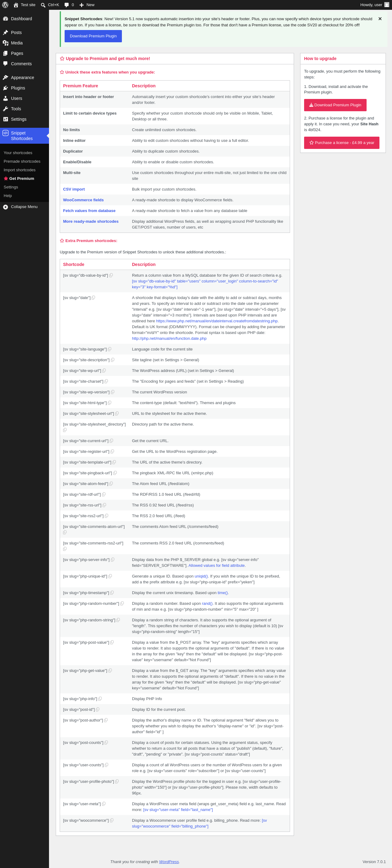Open the WooCommerce fields link
This screenshot has width=392, height=868.
click(x=83, y=200)
